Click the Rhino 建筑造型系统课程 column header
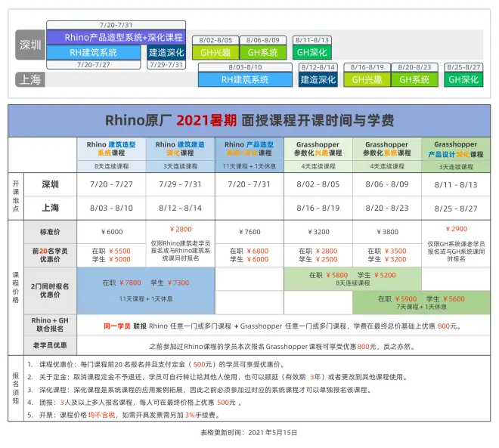499x448 pixels. tap(111, 149)
